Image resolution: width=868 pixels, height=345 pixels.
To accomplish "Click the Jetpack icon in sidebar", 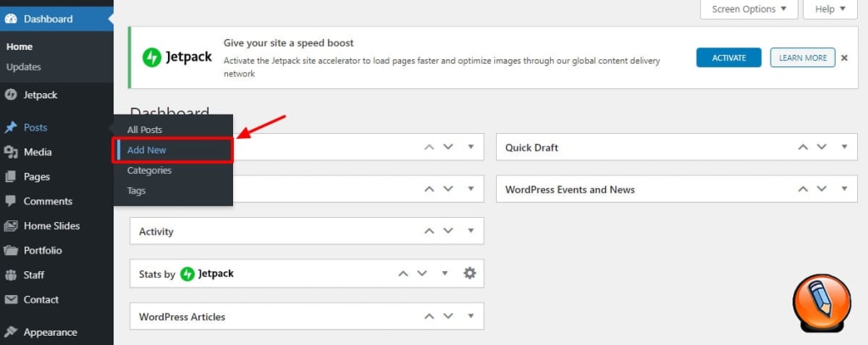I will (x=10, y=95).
